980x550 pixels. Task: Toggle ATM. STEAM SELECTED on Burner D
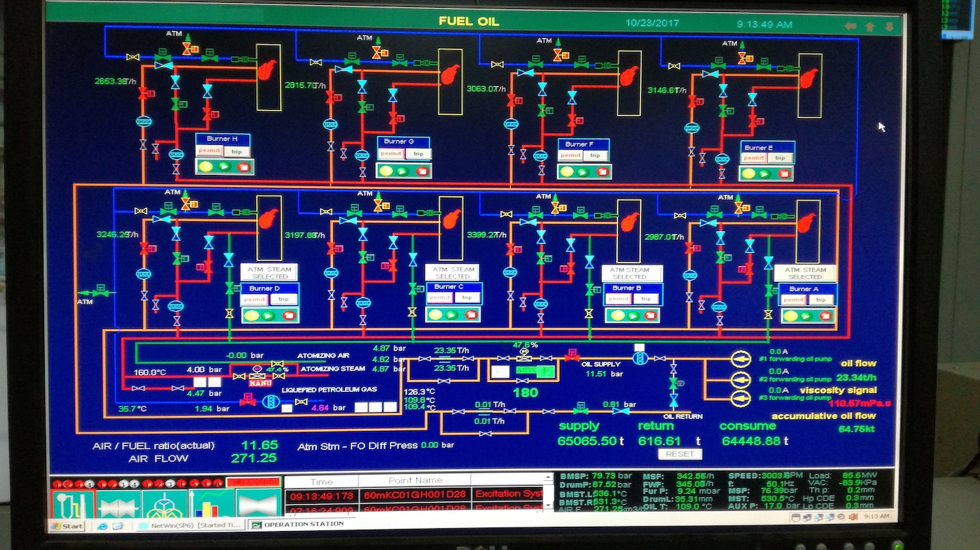click(x=269, y=272)
